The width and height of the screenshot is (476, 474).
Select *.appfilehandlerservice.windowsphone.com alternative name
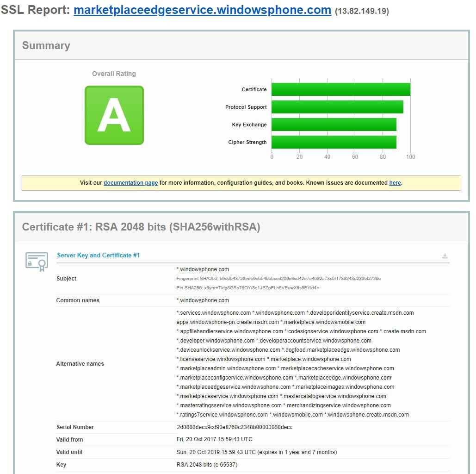(x=229, y=331)
